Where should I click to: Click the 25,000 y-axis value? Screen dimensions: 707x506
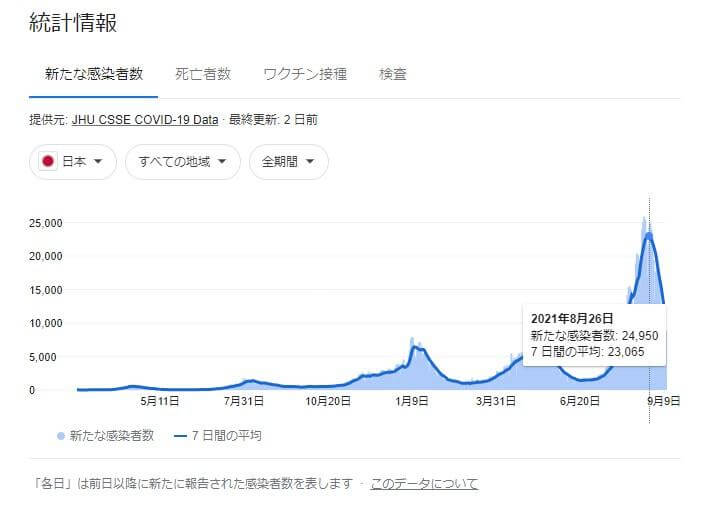tap(46, 223)
